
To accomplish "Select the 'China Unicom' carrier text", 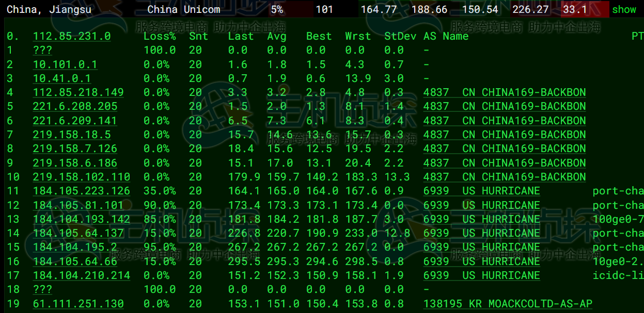I will [184, 9].
